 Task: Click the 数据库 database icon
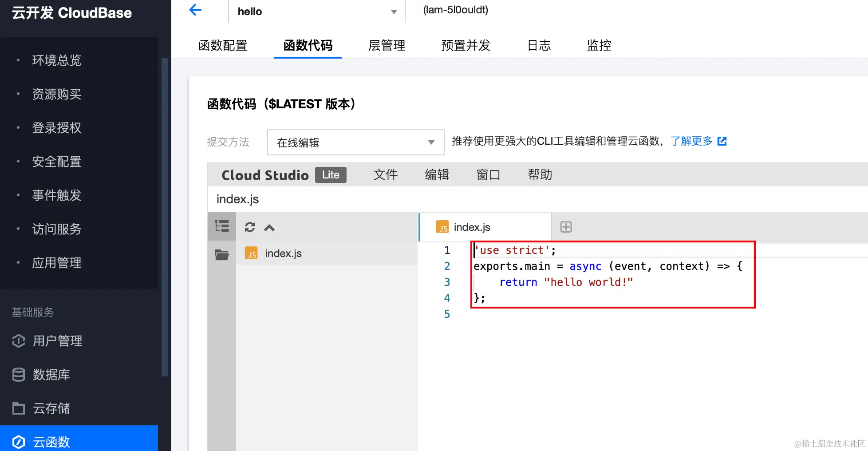19,375
